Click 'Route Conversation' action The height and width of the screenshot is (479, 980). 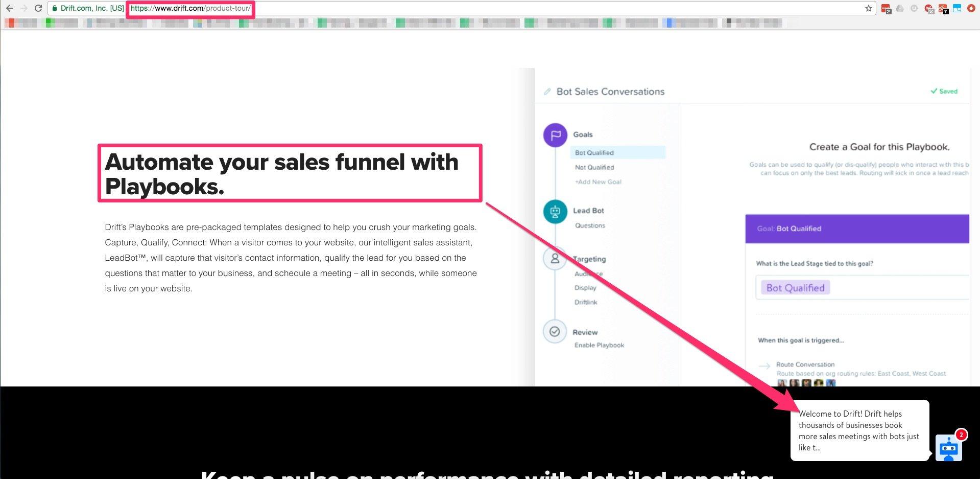pyautogui.click(x=805, y=364)
